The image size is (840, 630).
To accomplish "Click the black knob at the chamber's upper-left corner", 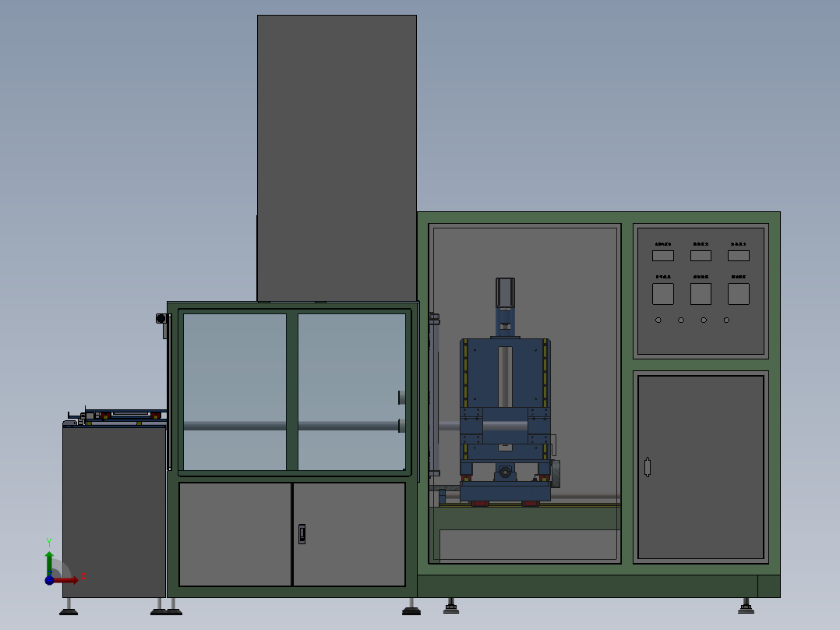I will tap(161, 318).
